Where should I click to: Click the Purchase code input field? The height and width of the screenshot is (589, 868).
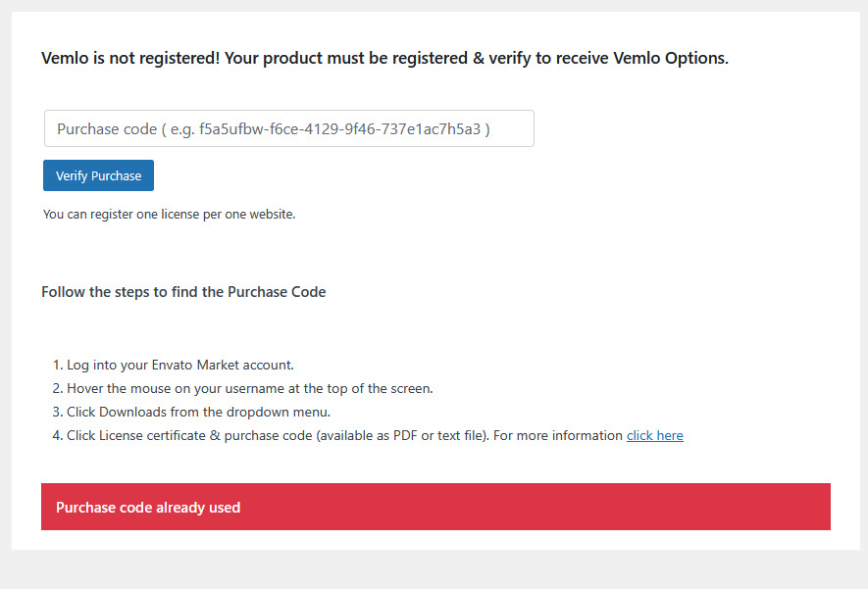288,128
